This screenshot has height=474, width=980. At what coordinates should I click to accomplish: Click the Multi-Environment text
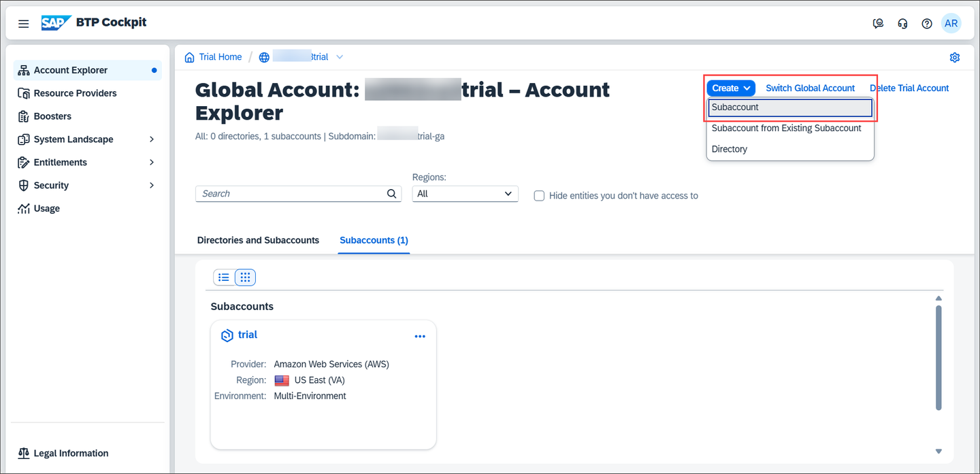click(x=310, y=396)
